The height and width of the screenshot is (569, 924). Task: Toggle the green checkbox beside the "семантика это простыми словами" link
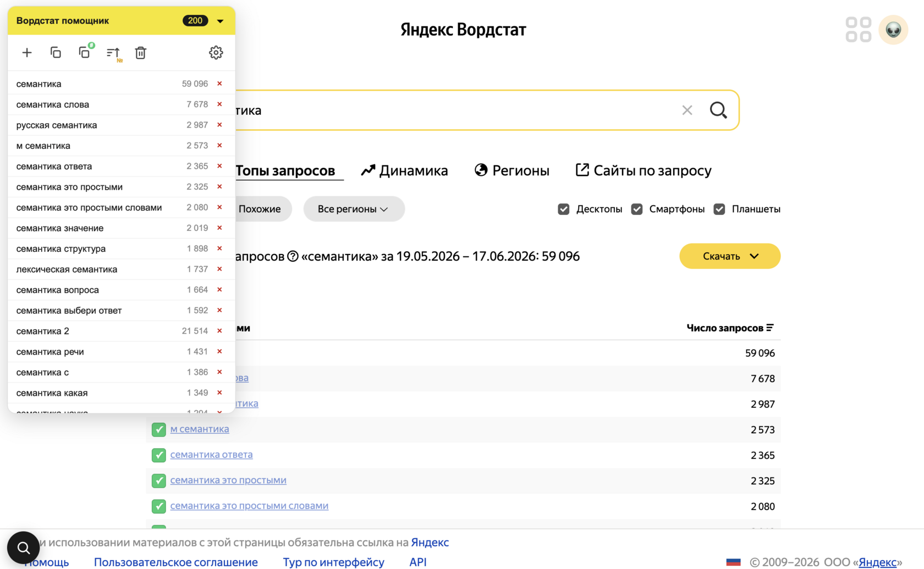(159, 506)
